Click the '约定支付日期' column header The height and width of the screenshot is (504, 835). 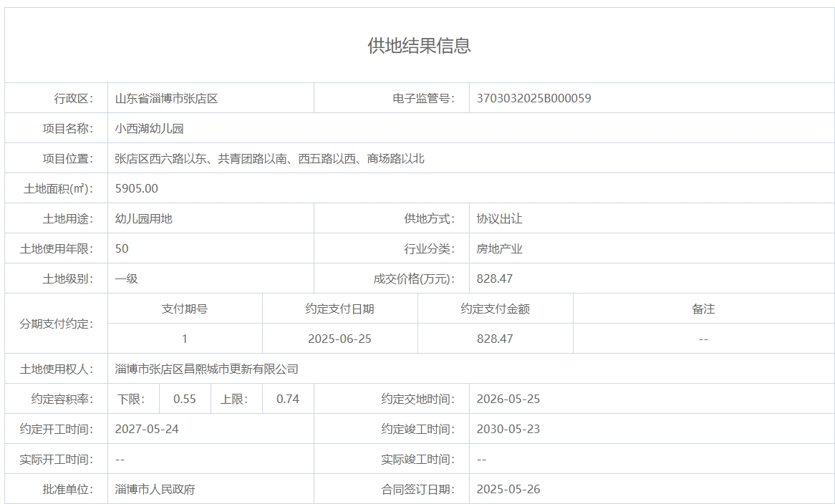(x=339, y=309)
